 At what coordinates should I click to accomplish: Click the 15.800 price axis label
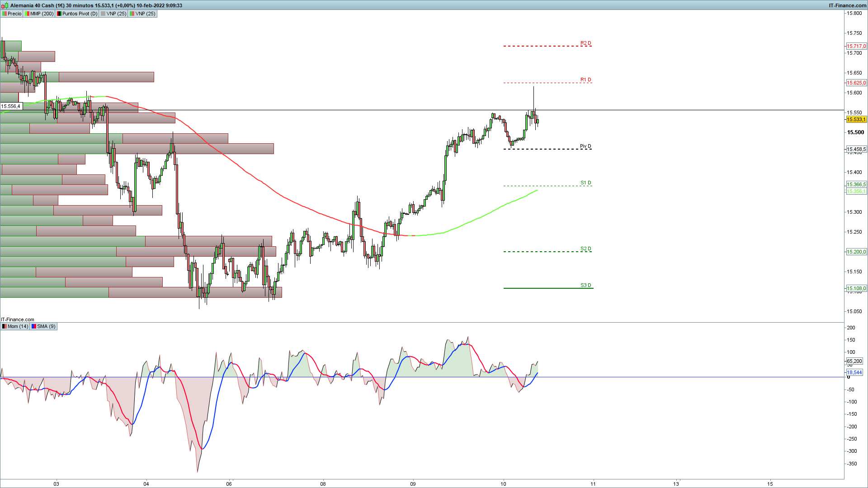pos(854,13)
